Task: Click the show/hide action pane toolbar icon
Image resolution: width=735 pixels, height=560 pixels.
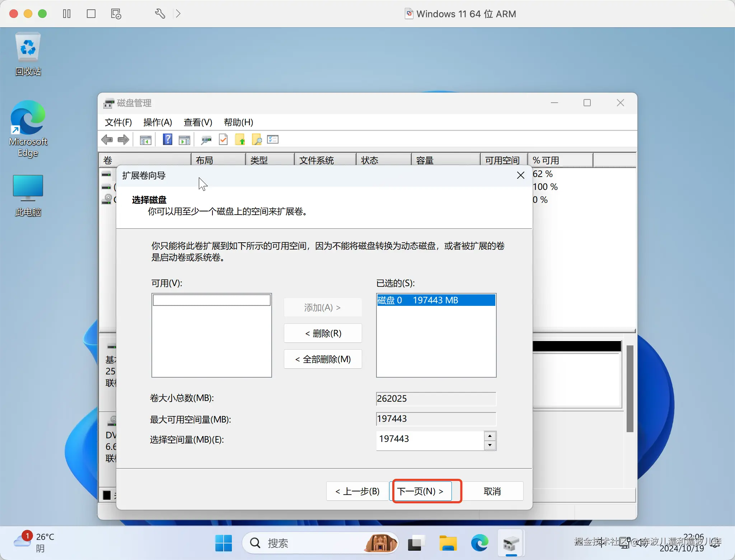Action: click(184, 140)
